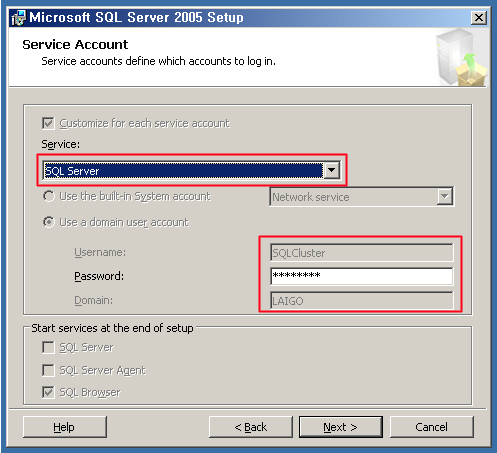Click the server box graphic in header
Viewport: 497px width, 453px height.
pos(462,57)
